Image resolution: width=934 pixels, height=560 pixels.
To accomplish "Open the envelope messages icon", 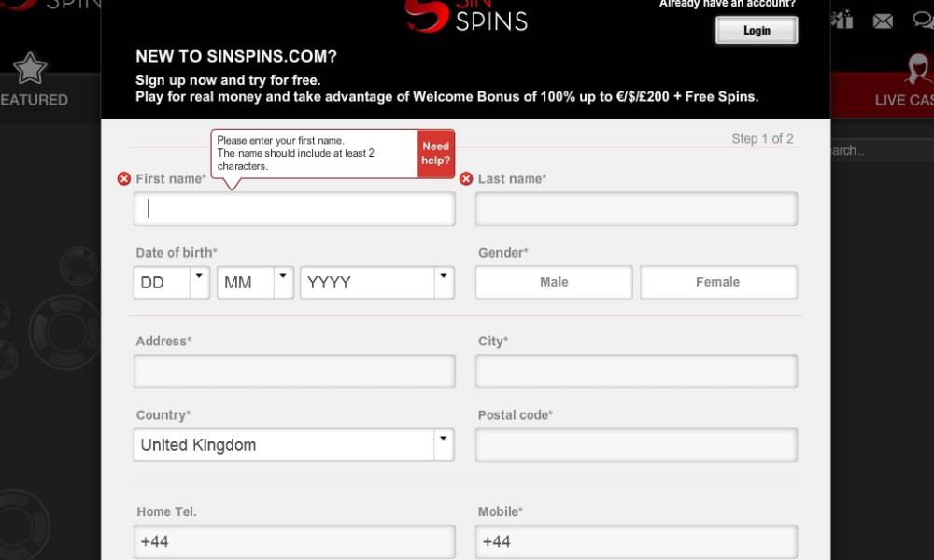I will click(x=883, y=21).
